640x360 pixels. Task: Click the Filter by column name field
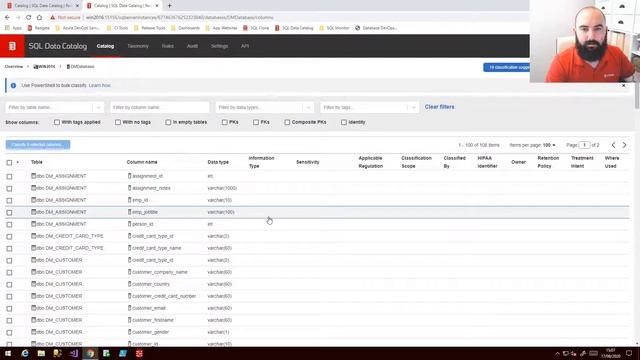(x=160, y=107)
